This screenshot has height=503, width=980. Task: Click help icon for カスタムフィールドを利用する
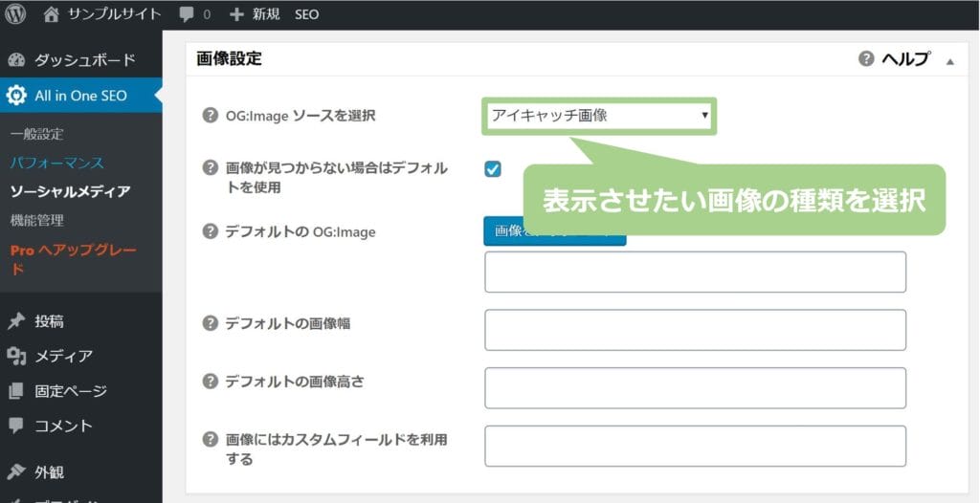point(211,439)
